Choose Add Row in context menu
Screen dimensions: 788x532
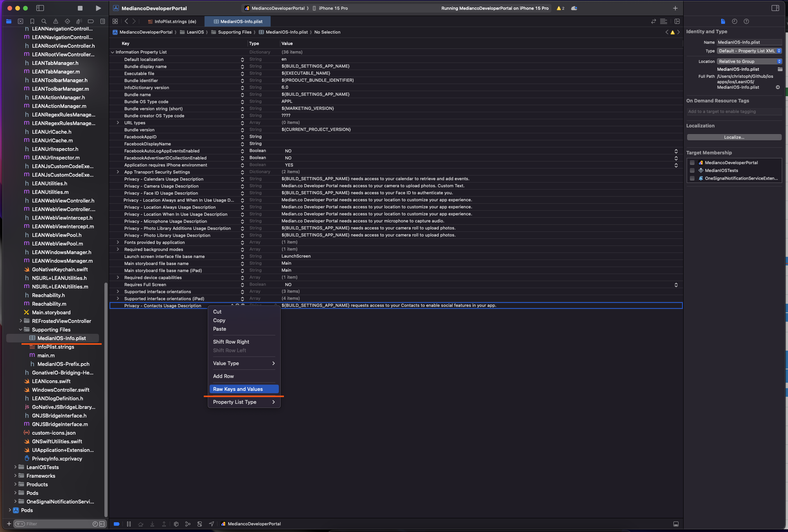tap(244, 376)
